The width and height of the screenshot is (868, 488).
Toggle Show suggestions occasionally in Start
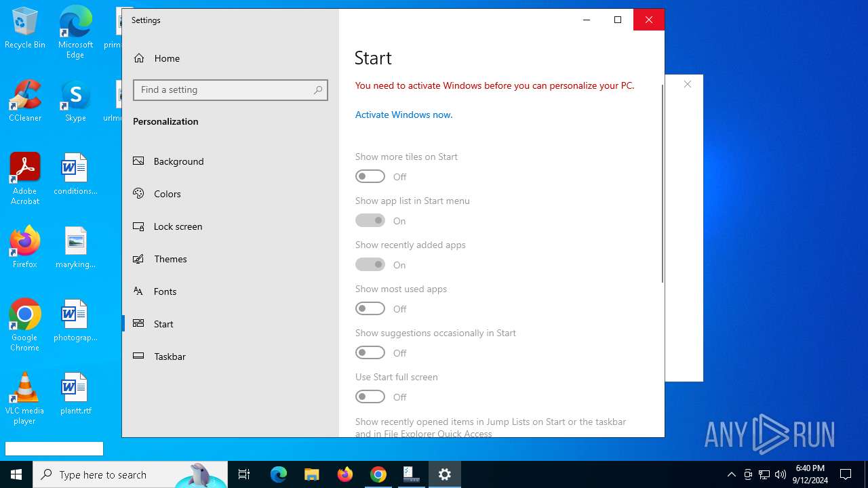coord(370,352)
